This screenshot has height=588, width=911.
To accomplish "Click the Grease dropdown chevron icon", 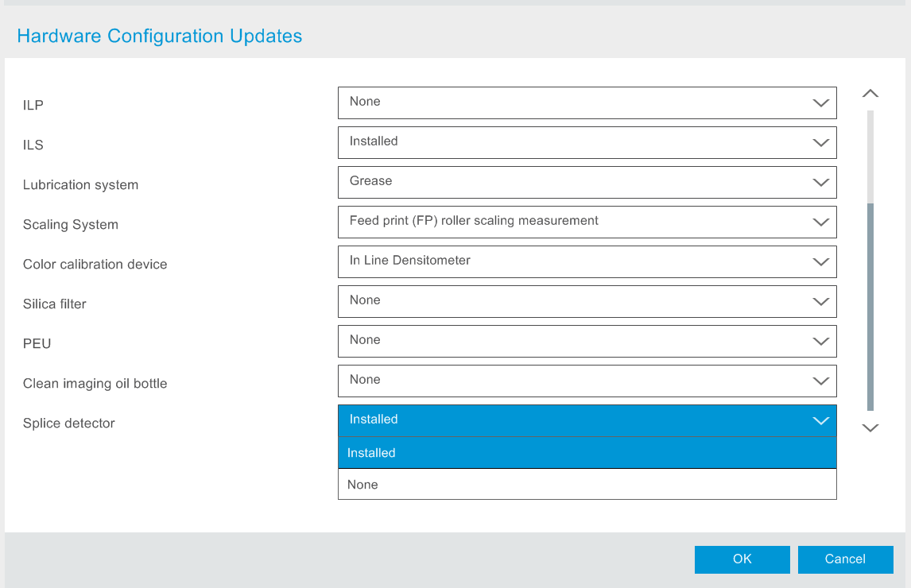I will click(x=820, y=182).
